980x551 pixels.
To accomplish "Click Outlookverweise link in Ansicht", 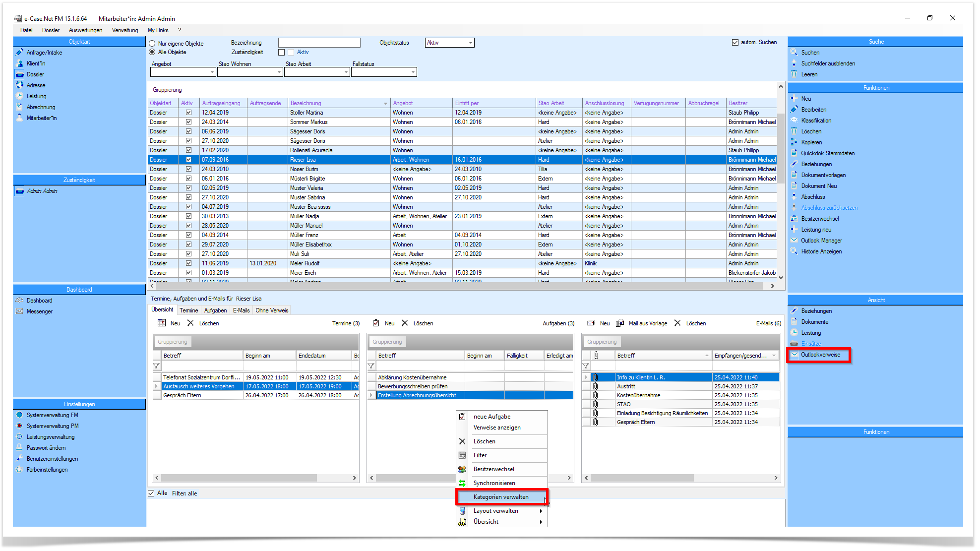I will 820,355.
